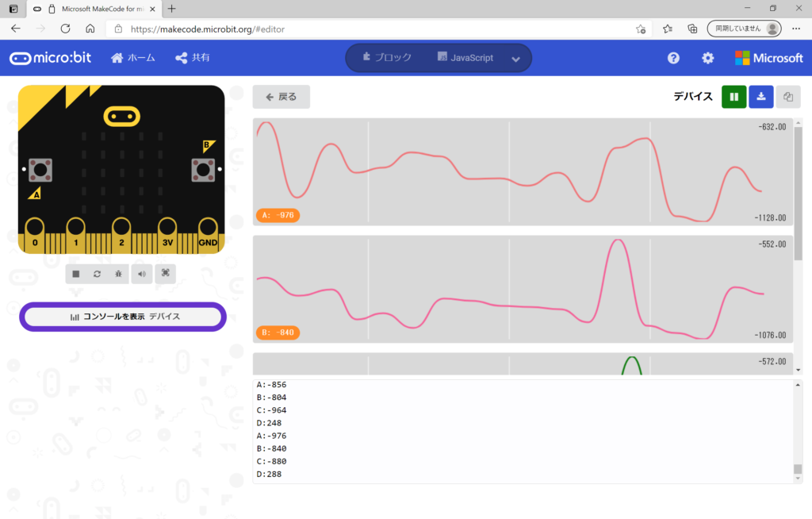The height and width of the screenshot is (519, 812).
Task: Launch the simulator in fullscreen
Action: 165,274
